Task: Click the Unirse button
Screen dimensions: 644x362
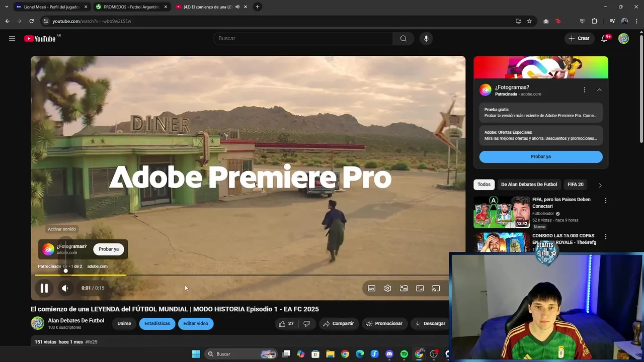Action: (x=124, y=324)
